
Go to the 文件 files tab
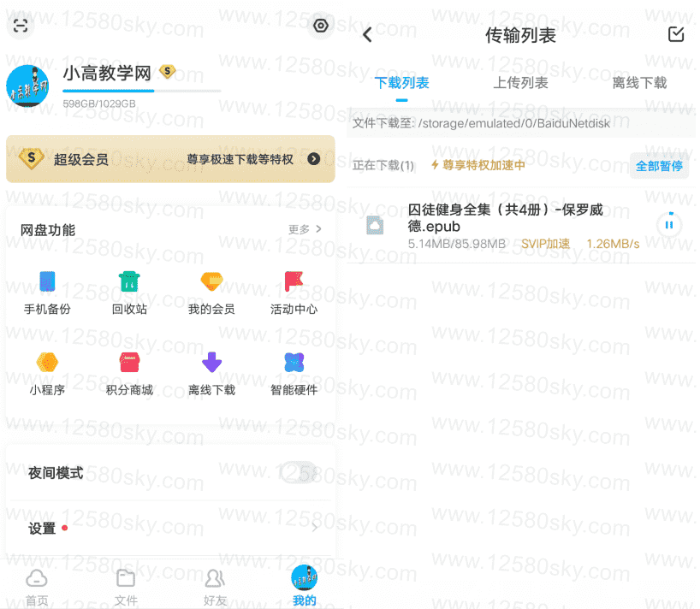126,587
